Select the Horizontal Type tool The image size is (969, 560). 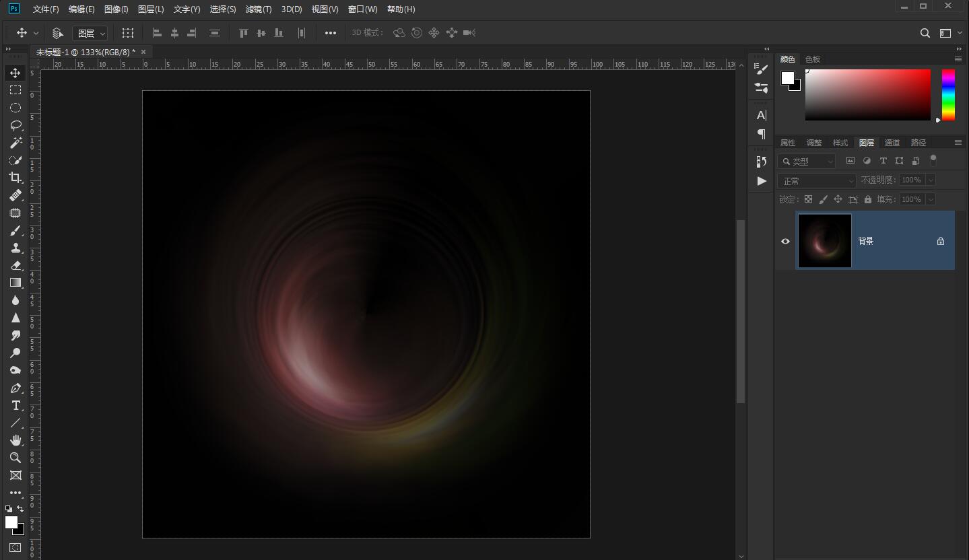[x=15, y=405]
